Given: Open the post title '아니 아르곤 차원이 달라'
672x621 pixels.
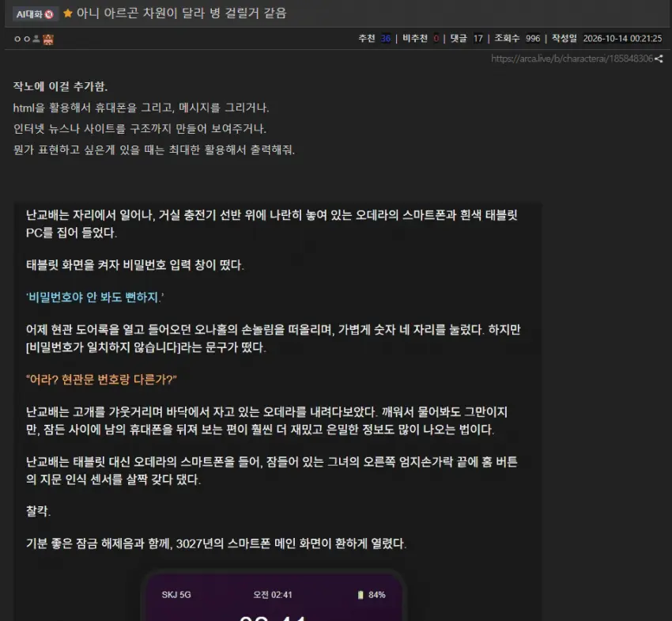Looking at the screenshot, I should [x=181, y=13].
